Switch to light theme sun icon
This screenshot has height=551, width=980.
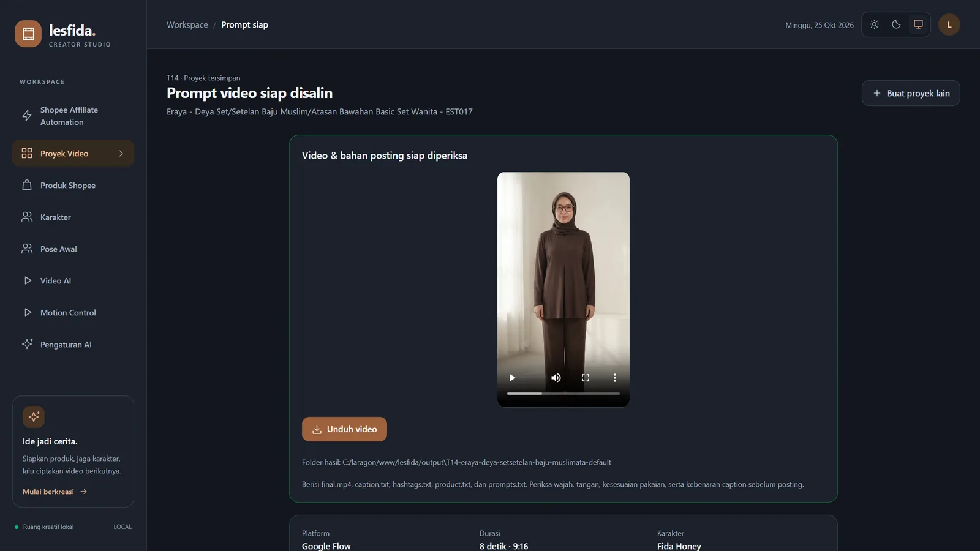tap(875, 24)
